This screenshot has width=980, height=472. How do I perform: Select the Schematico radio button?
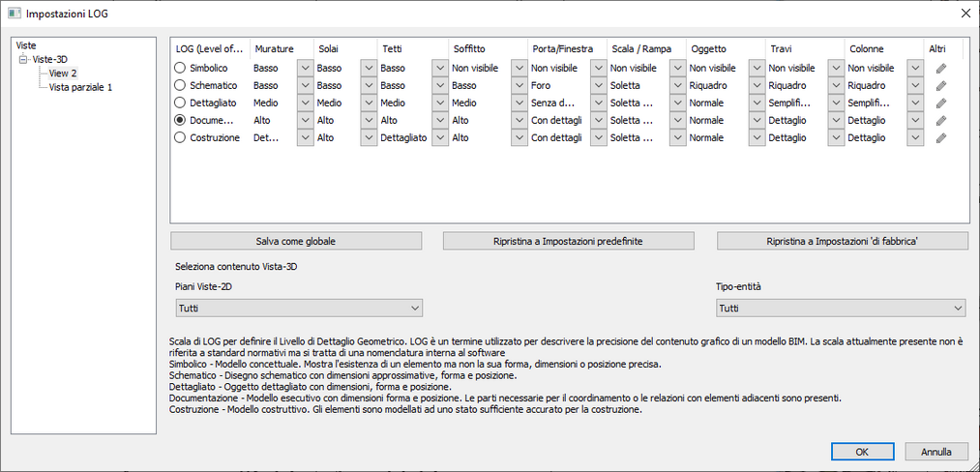(180, 86)
